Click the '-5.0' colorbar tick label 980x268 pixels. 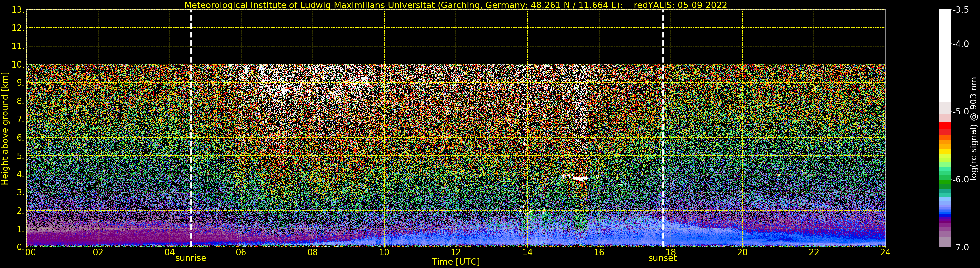click(961, 111)
